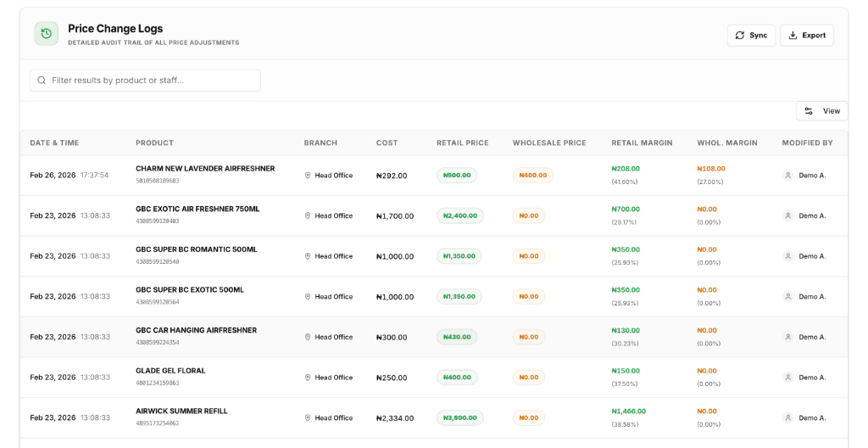Click the ₦3,800.00 retail price badge
868x448 pixels.
[x=460, y=418]
